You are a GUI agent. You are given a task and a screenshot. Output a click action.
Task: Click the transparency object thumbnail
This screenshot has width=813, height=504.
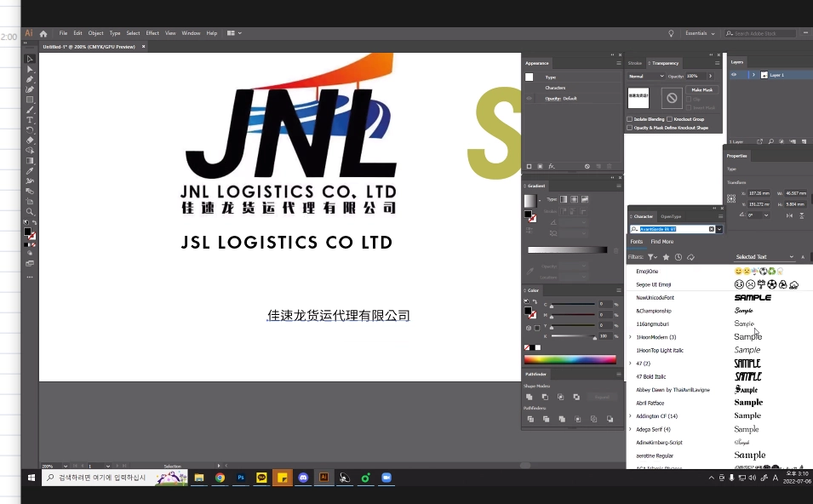coord(638,97)
